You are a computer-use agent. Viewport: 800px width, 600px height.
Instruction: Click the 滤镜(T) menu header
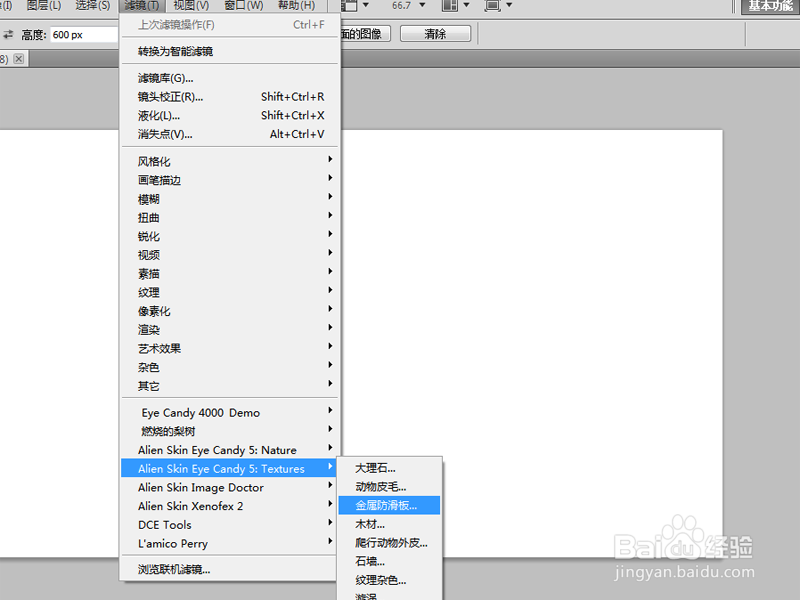click(x=142, y=6)
